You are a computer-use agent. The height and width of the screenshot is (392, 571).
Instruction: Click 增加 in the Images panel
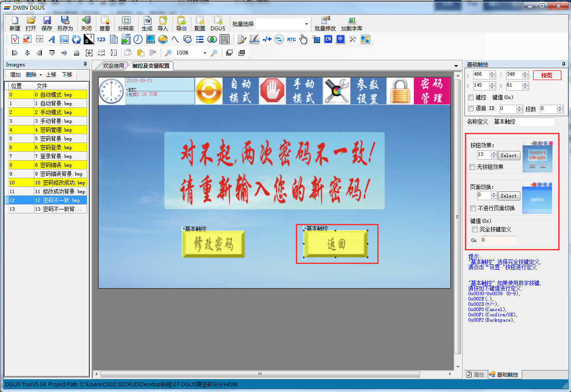point(15,75)
